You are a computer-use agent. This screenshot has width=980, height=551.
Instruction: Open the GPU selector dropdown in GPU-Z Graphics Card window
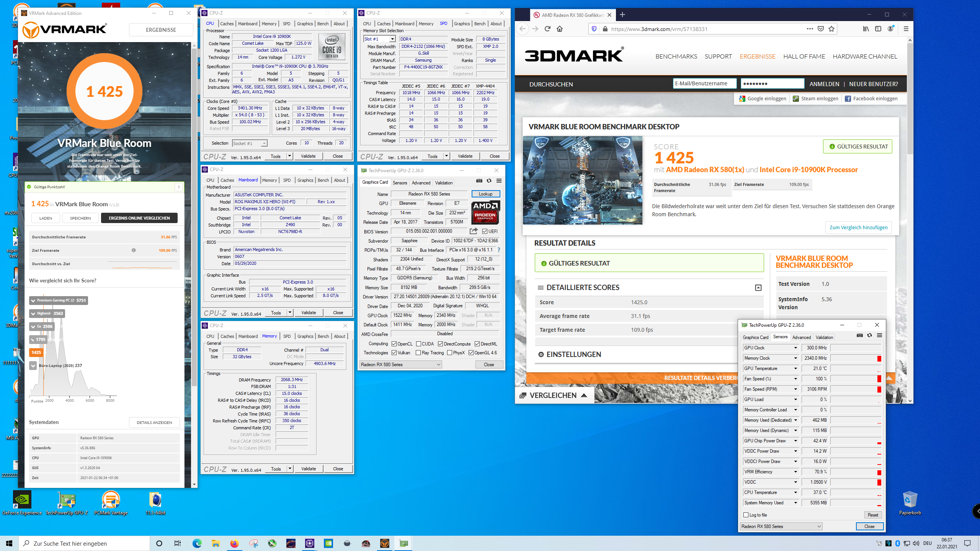401,365
